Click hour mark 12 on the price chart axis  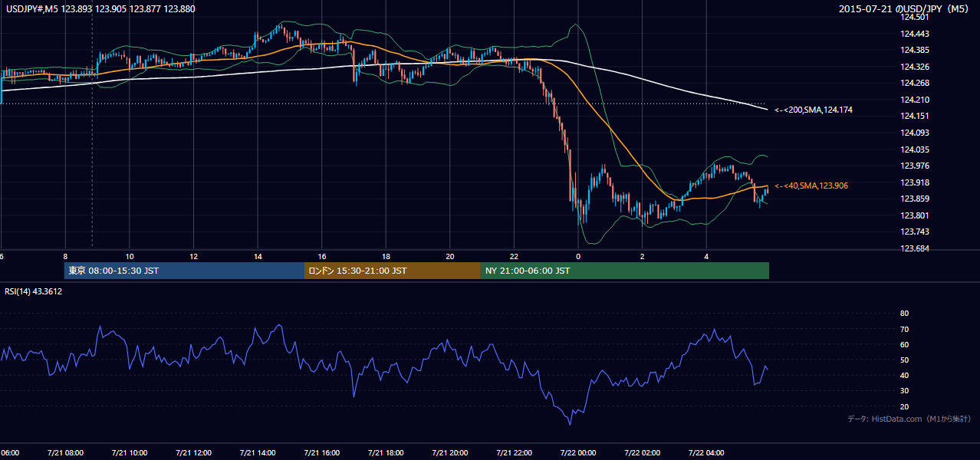193,257
